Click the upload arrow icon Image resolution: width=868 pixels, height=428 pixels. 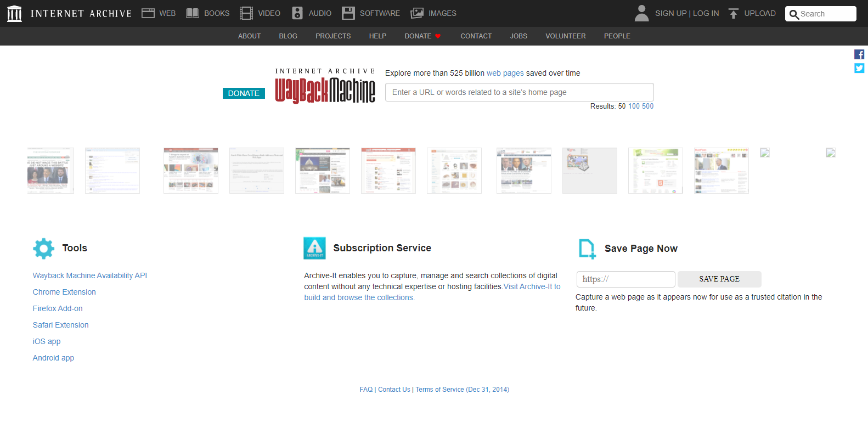(x=734, y=13)
